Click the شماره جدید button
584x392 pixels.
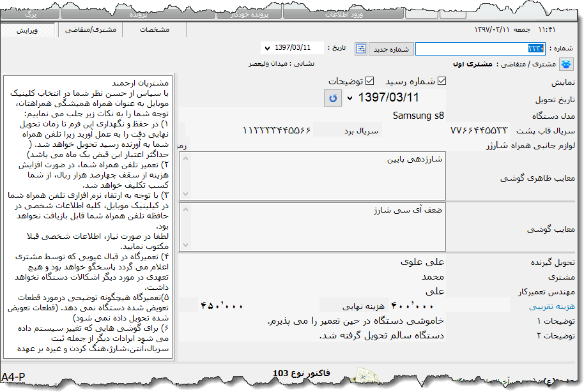[390, 49]
